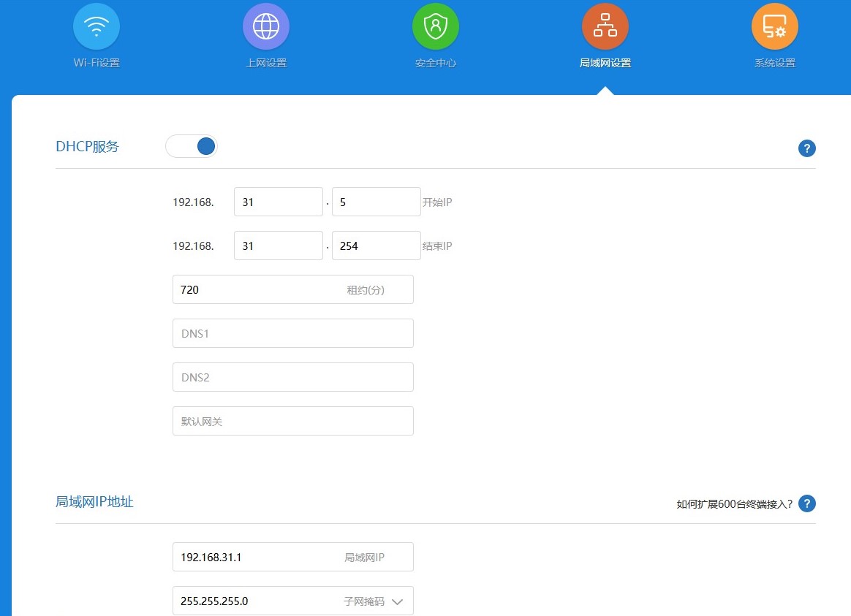
Task: Switch to the 系统设置 tab label
Action: point(775,63)
